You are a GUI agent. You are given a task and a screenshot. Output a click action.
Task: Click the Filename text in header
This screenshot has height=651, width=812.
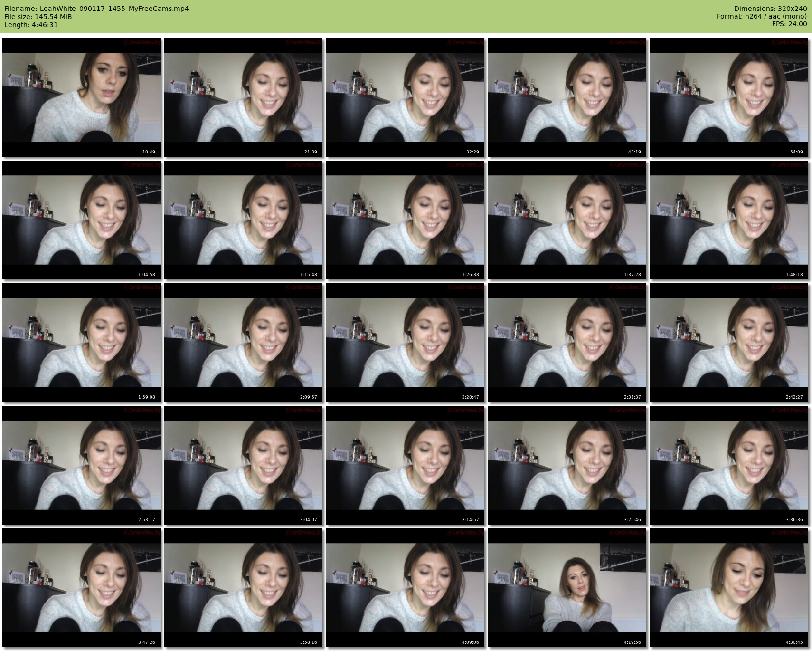(x=96, y=9)
